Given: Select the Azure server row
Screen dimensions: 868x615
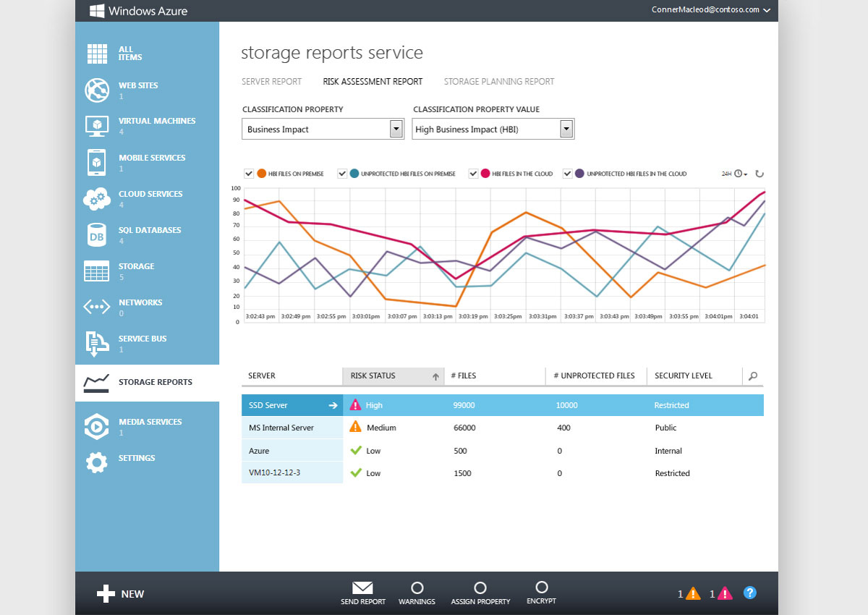Looking at the screenshot, I should (x=503, y=450).
